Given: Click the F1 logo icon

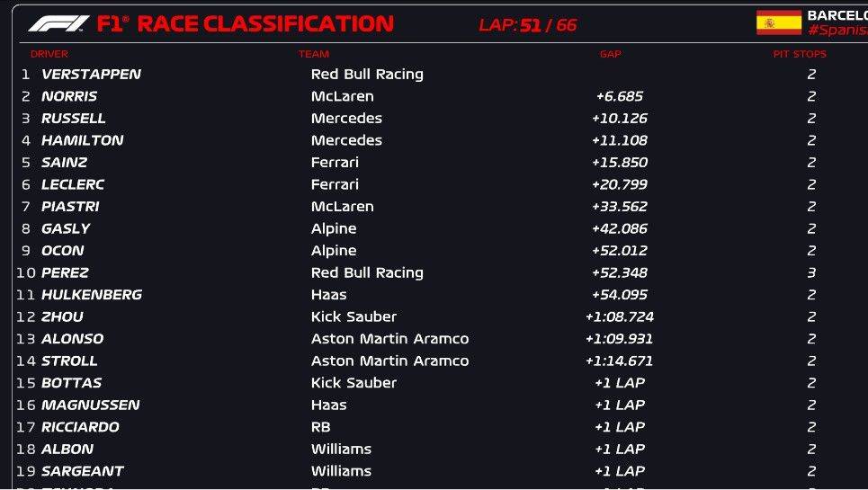Looking at the screenshot, I should 58,23.
